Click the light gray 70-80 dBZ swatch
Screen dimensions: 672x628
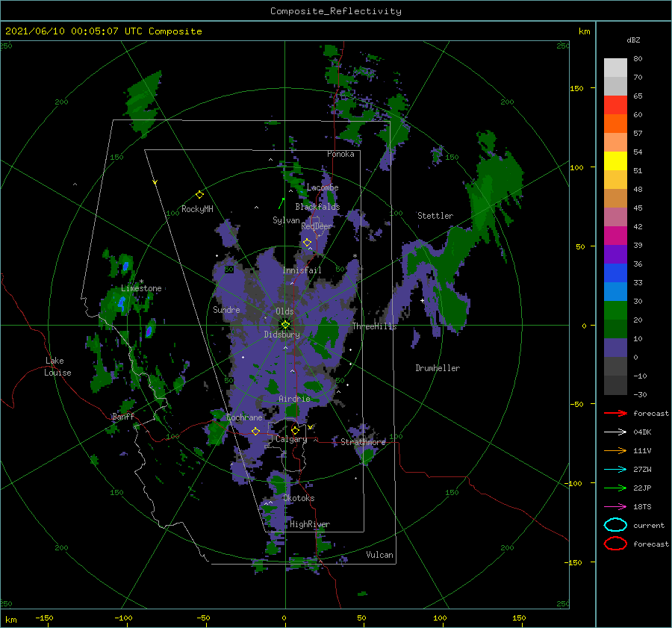tap(615, 67)
